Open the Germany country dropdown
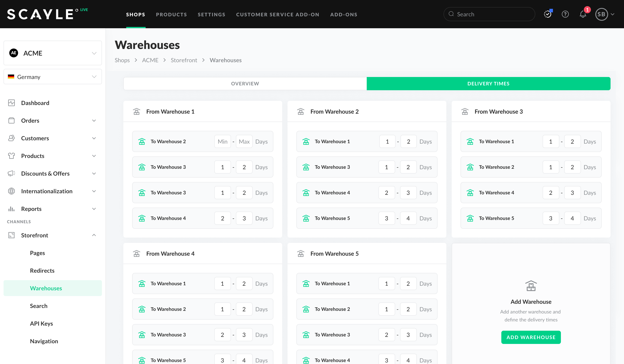This screenshot has width=624, height=364. pyautogui.click(x=53, y=77)
